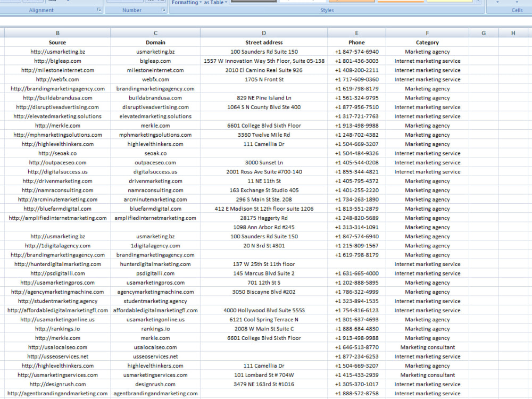Select the elevatedmarketing.solutions domain cell
Viewport: 532px width, 399px height.
[x=155, y=117]
